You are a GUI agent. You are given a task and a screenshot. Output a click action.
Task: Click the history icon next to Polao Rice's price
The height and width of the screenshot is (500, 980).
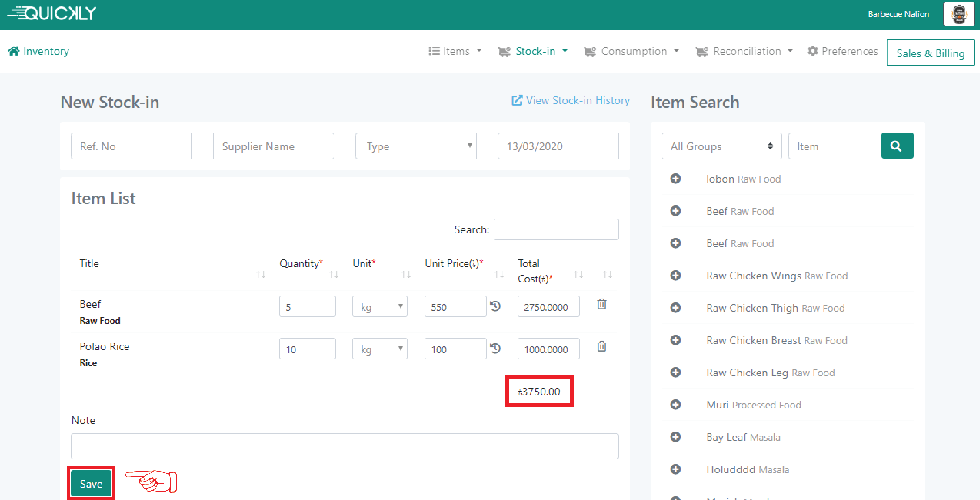pyautogui.click(x=495, y=348)
